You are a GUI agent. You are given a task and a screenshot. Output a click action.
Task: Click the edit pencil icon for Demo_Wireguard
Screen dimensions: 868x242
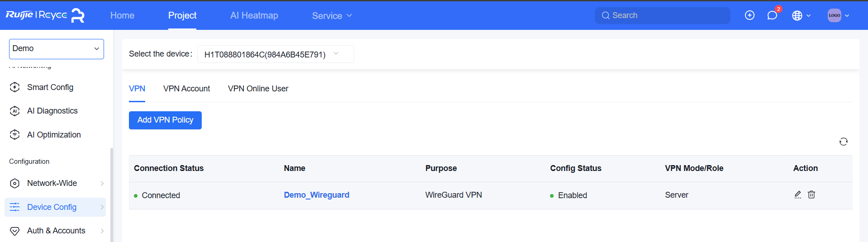pos(798,195)
